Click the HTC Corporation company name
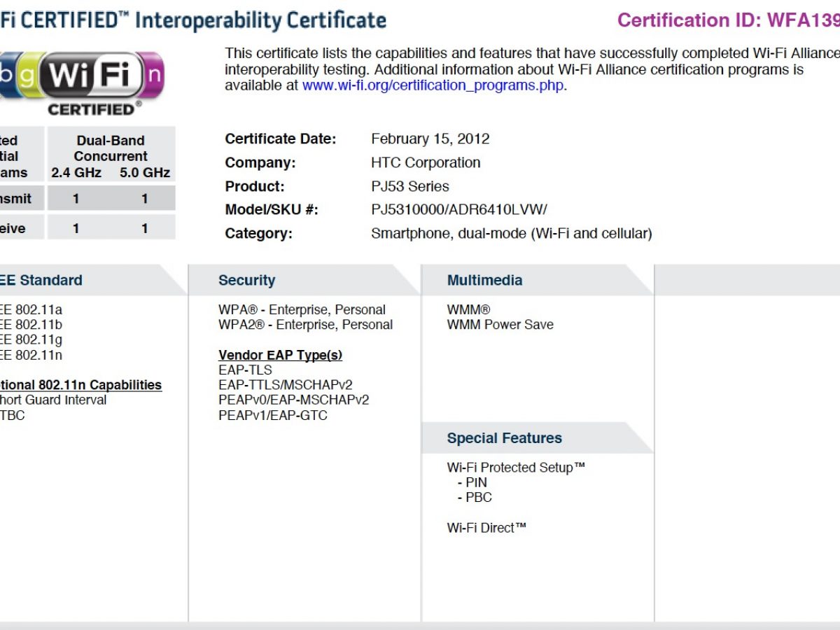The height and width of the screenshot is (630, 840). pos(426,162)
